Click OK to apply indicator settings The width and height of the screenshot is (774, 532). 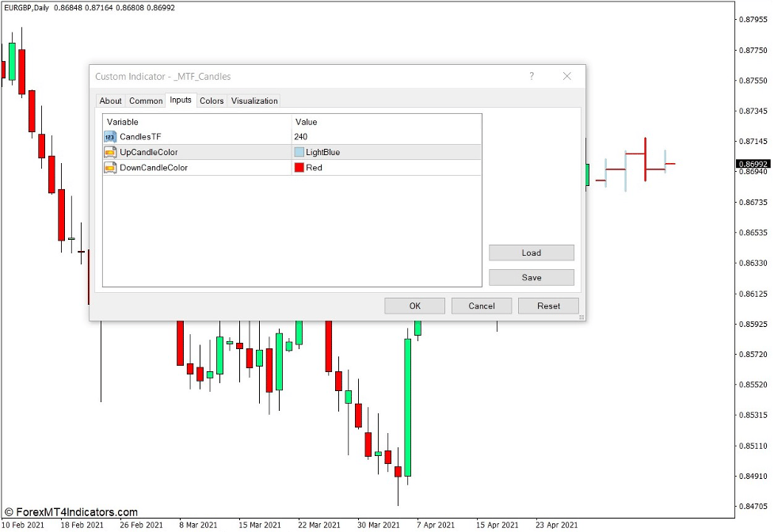(x=414, y=306)
